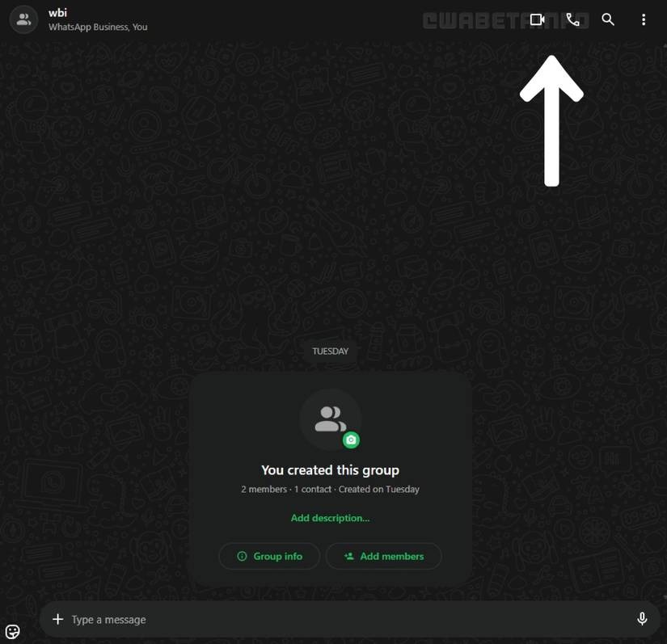Record a voice message with the microphone icon
The image size is (667, 644).
click(642, 619)
